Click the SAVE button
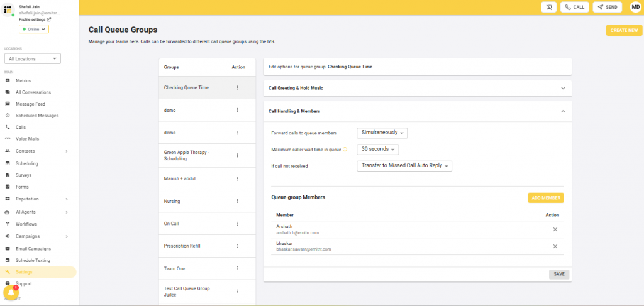The height and width of the screenshot is (306, 644). pos(559,274)
